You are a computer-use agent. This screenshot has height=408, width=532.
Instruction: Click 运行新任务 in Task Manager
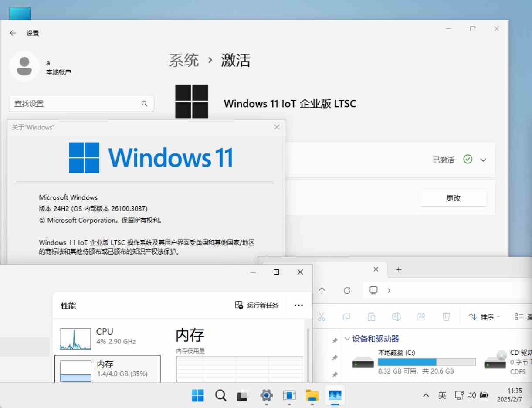257,305
